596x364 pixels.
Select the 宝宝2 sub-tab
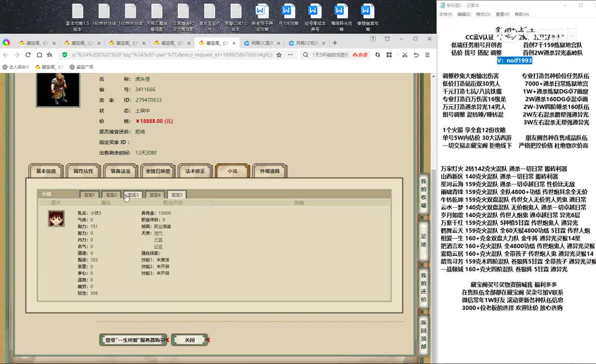pyautogui.click(x=111, y=195)
